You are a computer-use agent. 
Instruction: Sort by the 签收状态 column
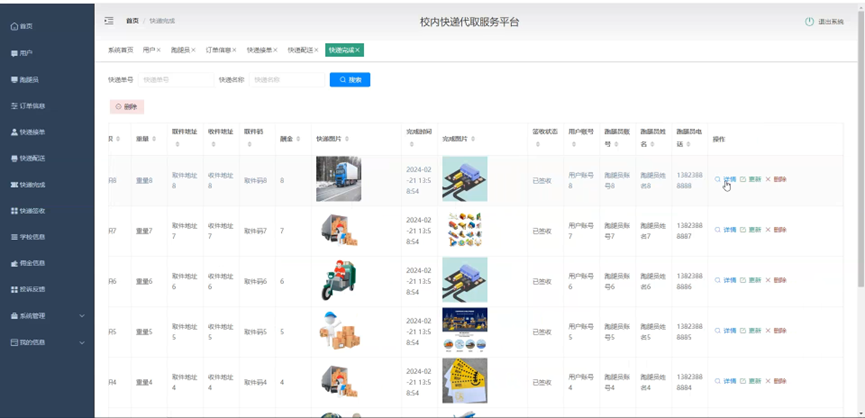537,145
